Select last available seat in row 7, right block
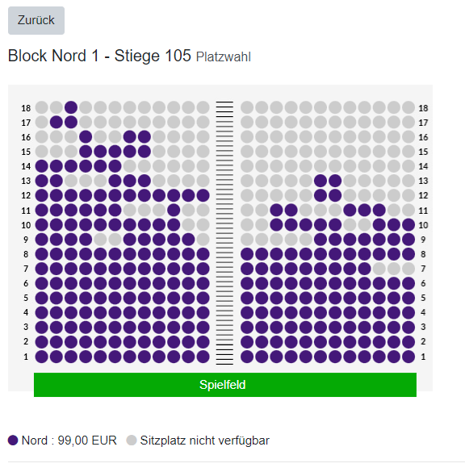Image resolution: width=465 pixels, height=476 pixels. 364,269
